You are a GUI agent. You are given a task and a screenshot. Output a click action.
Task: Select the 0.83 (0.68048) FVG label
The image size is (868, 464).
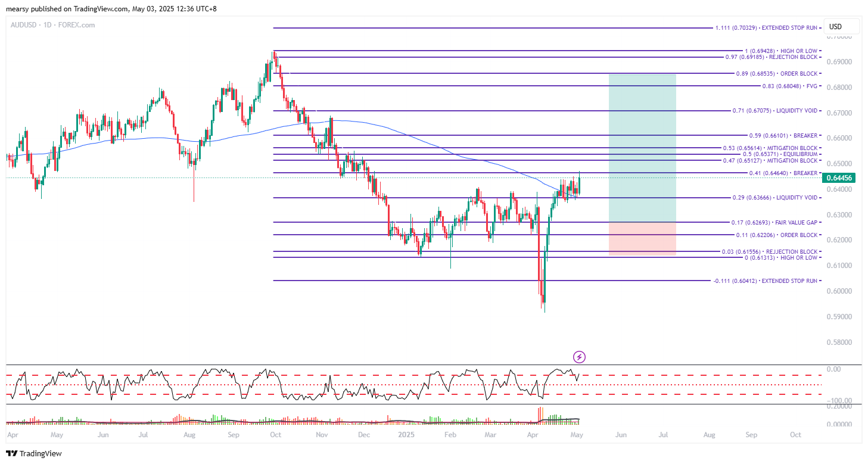(x=790, y=86)
